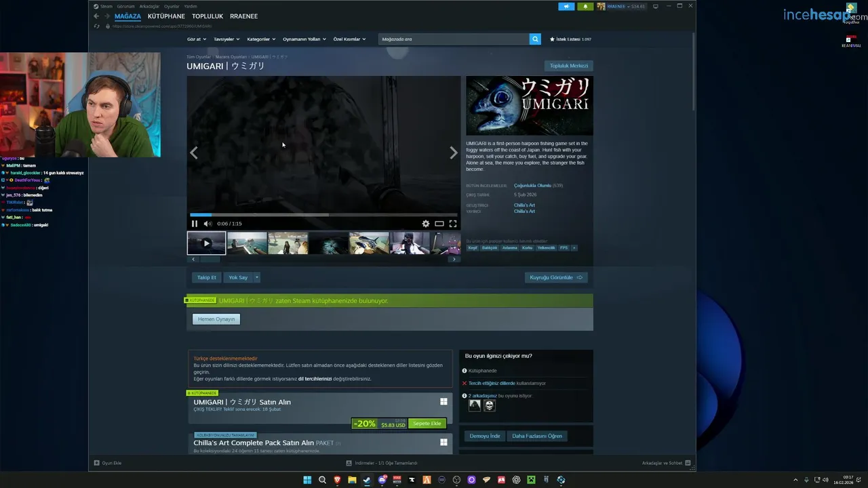
Task: Expand the Tavsiyeler dropdown
Action: (226, 39)
